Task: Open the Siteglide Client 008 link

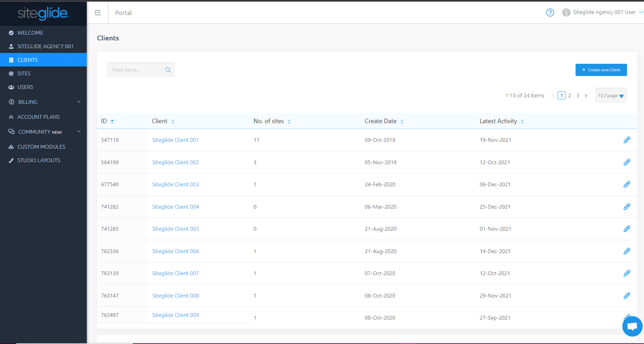Action: pos(176,296)
